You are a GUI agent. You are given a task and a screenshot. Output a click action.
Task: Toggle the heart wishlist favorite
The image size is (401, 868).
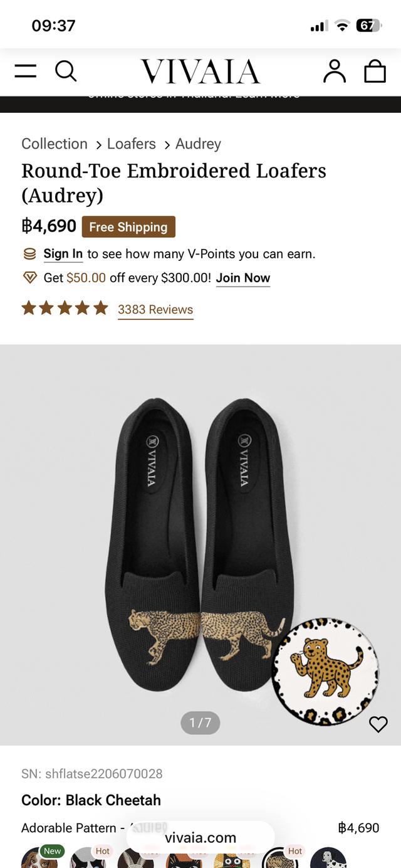pyautogui.click(x=378, y=724)
